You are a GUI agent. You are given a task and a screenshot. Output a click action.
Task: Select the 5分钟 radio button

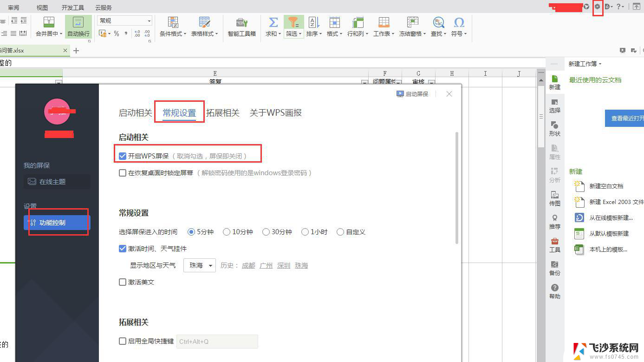tap(191, 232)
